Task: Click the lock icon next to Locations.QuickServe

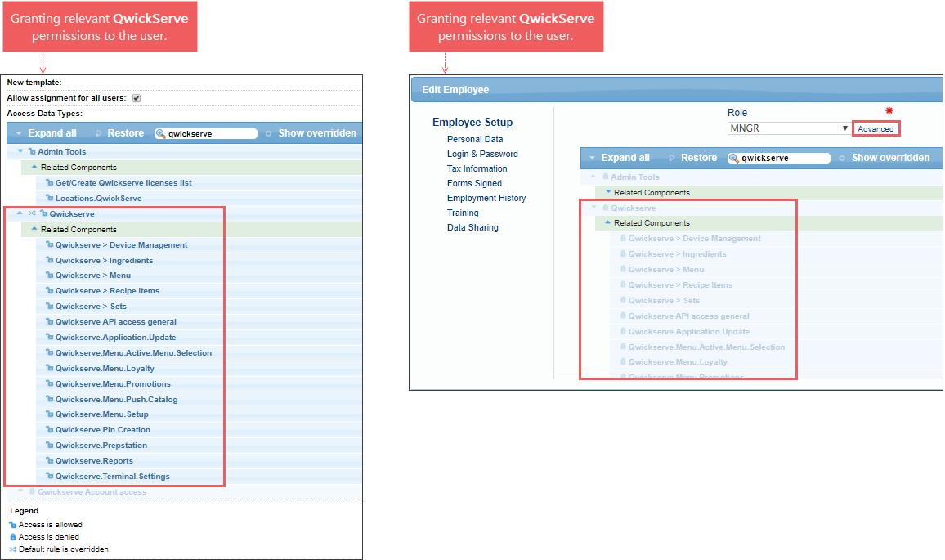Action: click(50, 199)
